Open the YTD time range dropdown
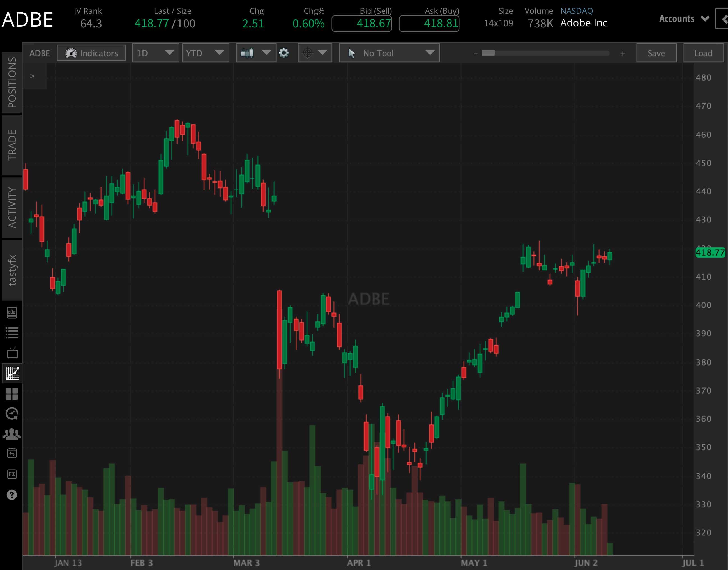Screen dimensions: 728x570 [206, 53]
